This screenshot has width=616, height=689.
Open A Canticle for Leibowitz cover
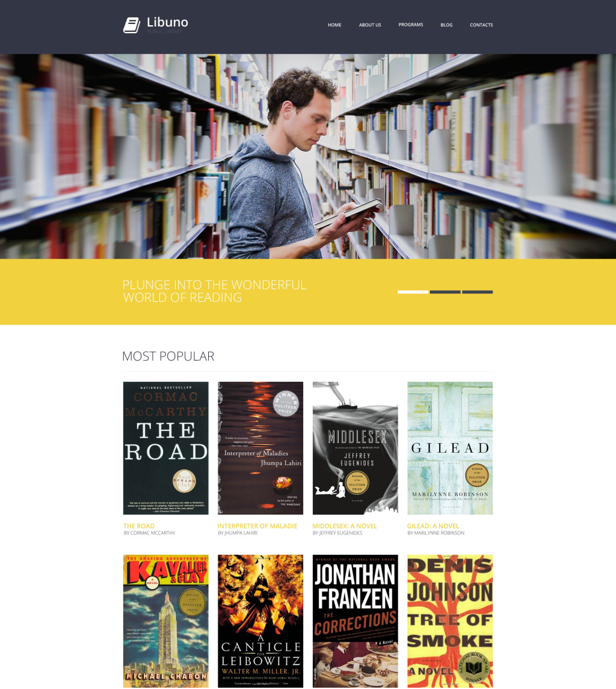coord(260,621)
